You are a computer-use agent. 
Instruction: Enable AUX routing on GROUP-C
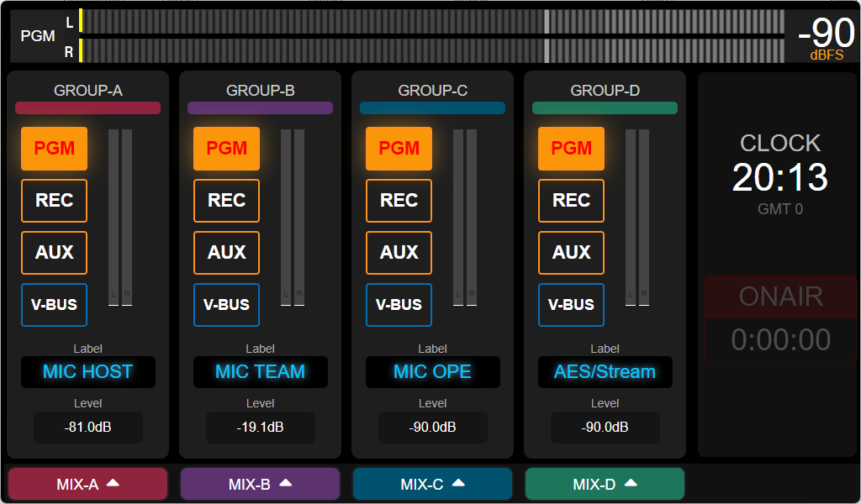[x=399, y=253]
